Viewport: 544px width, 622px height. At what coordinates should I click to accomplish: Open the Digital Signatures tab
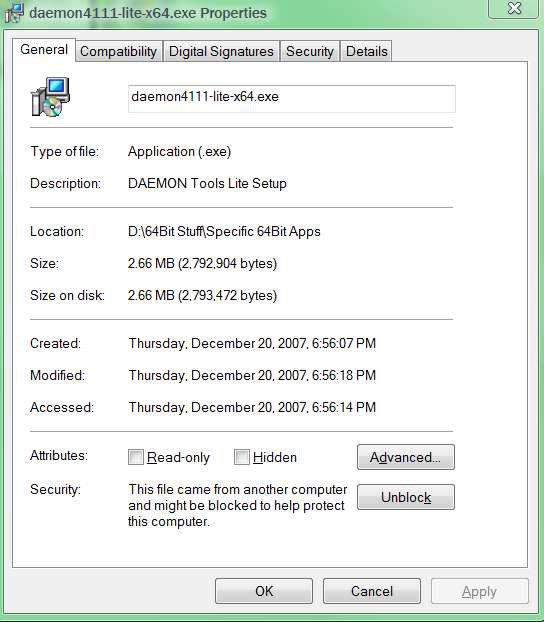221,51
